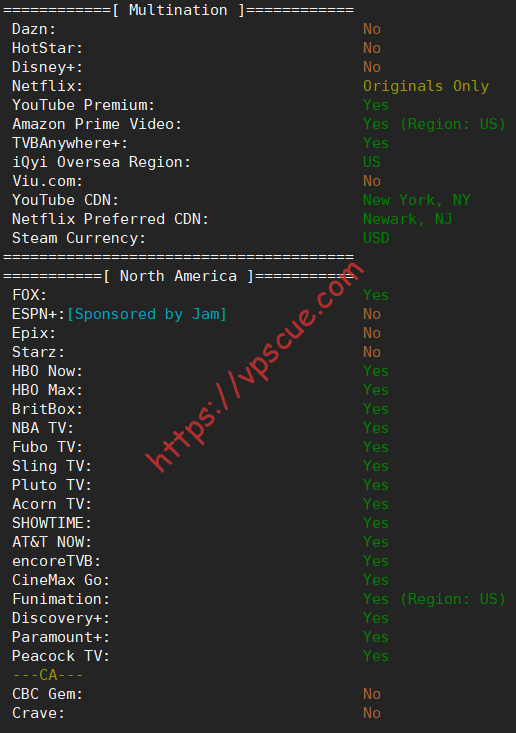Click the ---CA--- subsection divider
Screen dimensions: 516x733
pos(48,675)
